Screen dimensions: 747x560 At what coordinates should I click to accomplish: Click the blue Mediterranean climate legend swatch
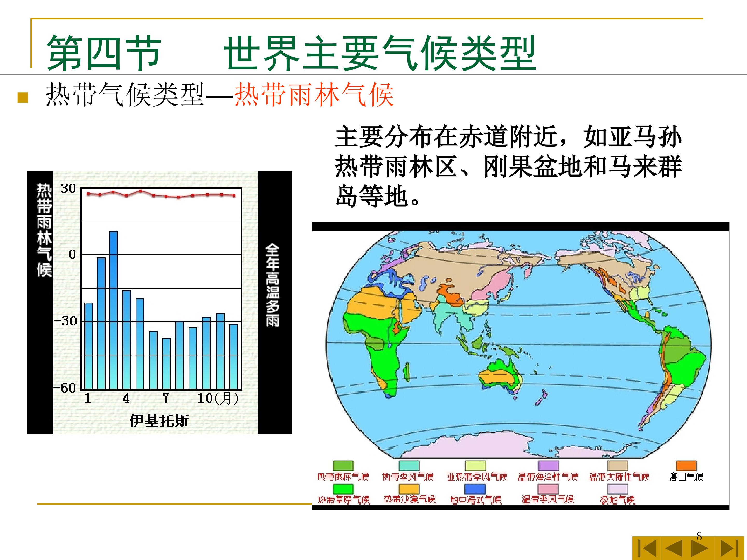click(475, 489)
